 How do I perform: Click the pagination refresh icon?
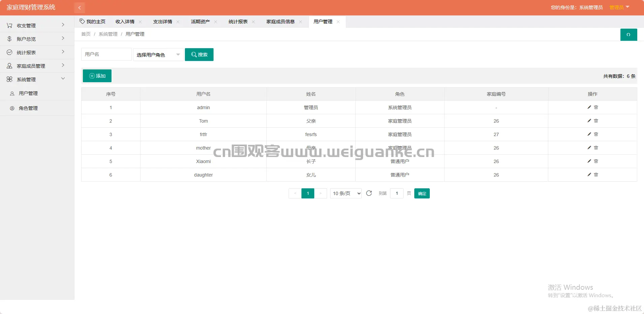(369, 193)
